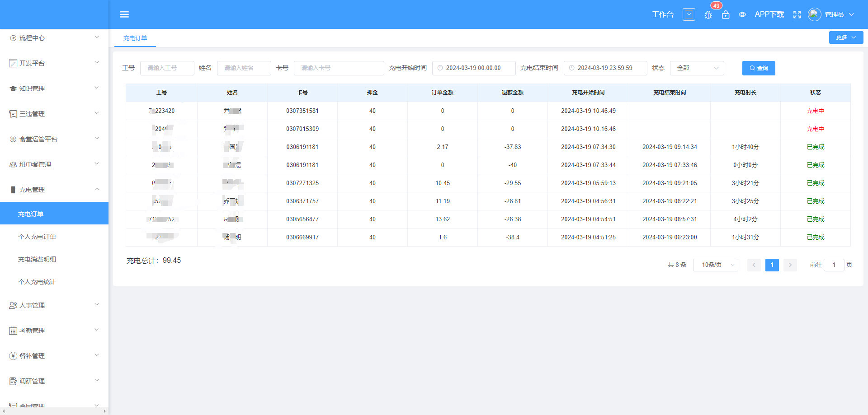Click the 考勤管理 calendar icon
868x415 pixels.
[13, 331]
